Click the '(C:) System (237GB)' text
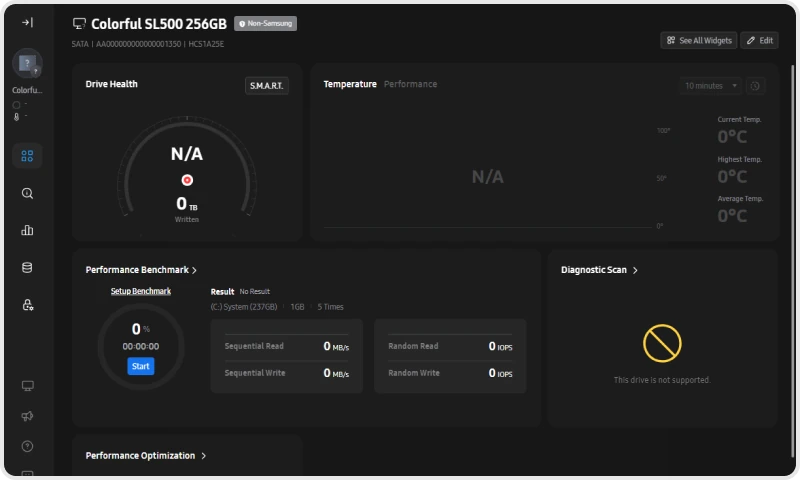The height and width of the screenshot is (480, 800). click(x=244, y=307)
